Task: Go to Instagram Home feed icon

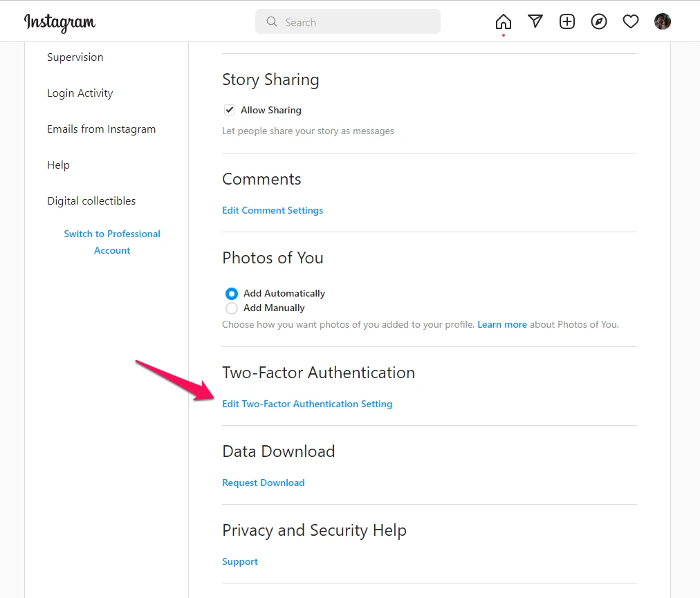Action: pos(504,21)
